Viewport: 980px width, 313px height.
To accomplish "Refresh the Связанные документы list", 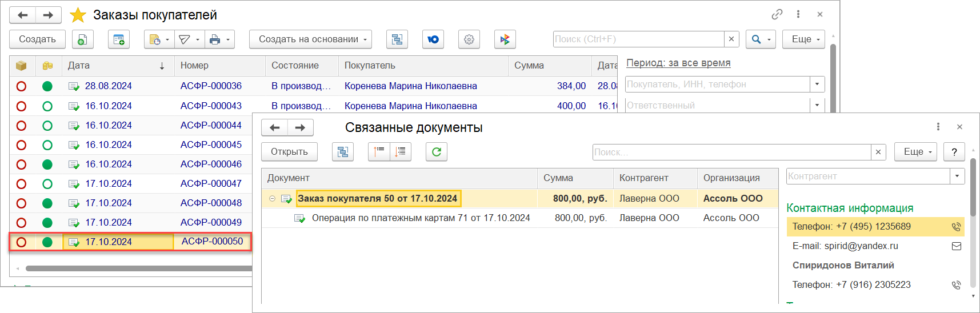I will click(437, 152).
